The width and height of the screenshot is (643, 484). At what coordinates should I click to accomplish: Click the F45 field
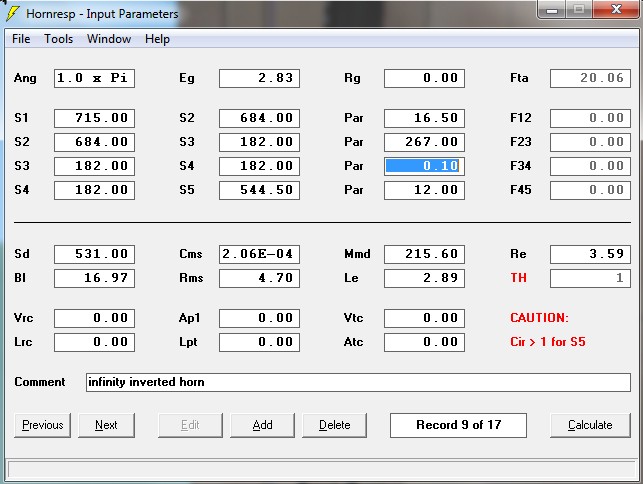pyautogui.click(x=590, y=190)
